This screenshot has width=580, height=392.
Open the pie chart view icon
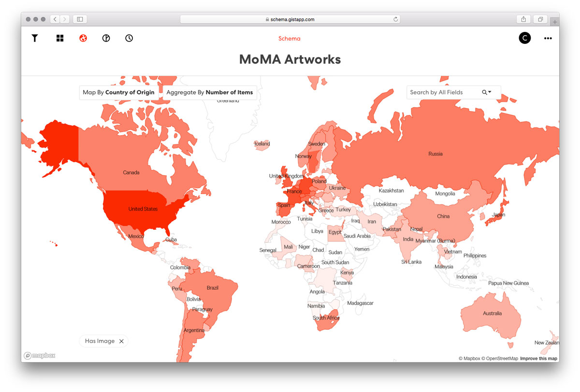coord(106,38)
